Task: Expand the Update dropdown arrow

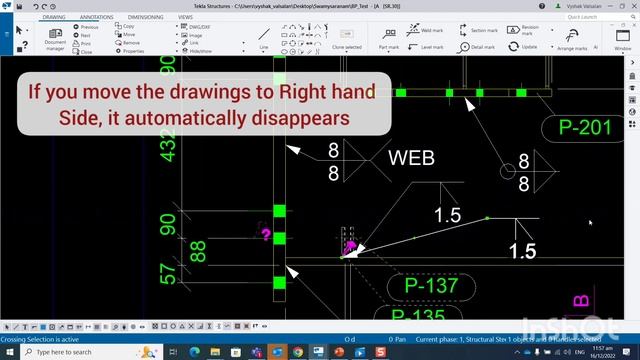Action: pyautogui.click(x=552, y=47)
